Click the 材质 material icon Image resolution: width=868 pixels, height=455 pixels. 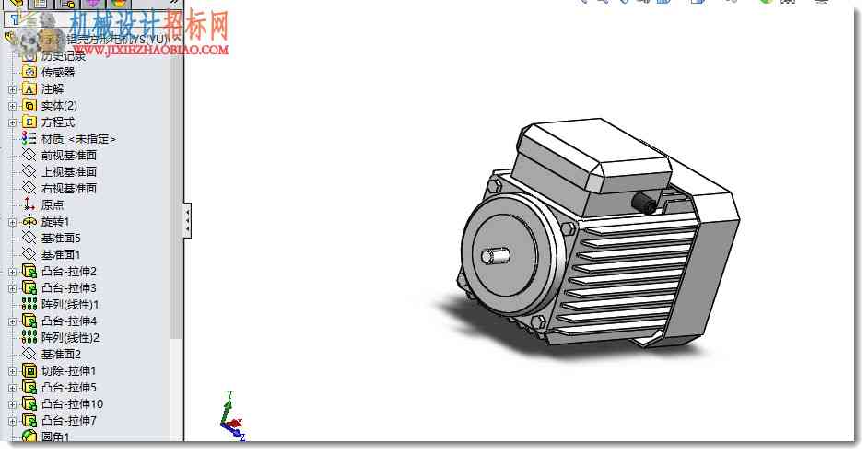[29, 138]
